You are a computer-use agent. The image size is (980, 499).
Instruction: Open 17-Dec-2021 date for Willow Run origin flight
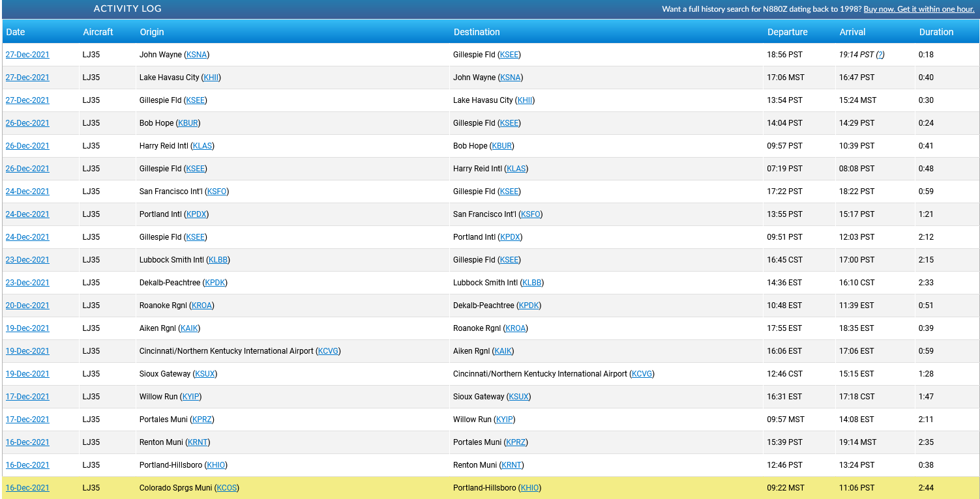point(27,397)
